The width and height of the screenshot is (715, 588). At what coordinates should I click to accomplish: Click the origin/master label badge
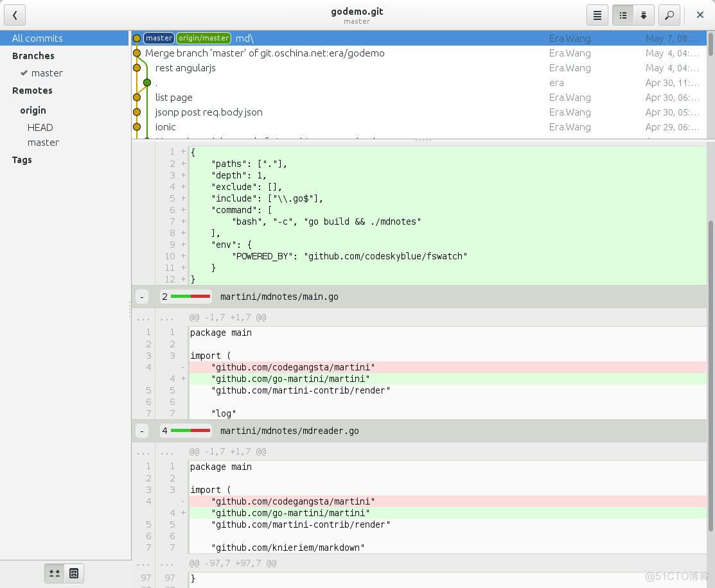204,39
